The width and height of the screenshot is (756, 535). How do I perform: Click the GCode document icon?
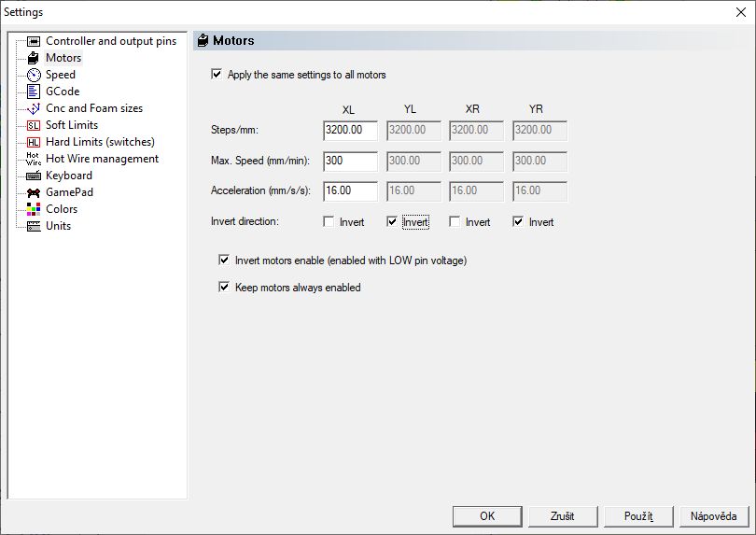click(x=34, y=92)
